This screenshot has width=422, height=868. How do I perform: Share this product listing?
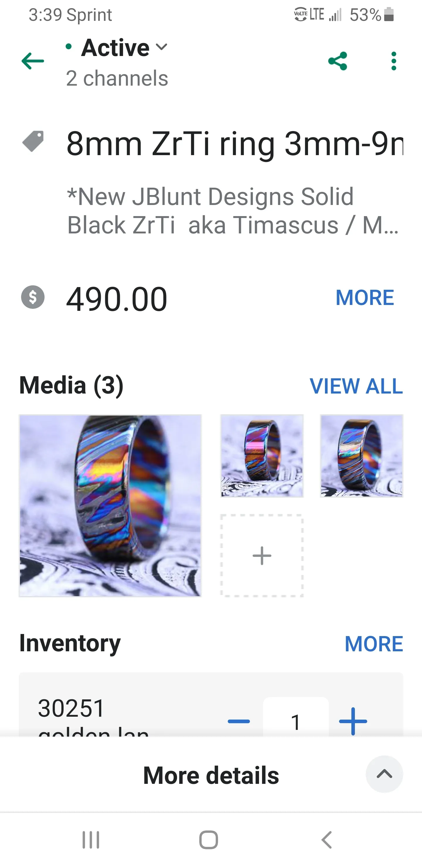[338, 61]
